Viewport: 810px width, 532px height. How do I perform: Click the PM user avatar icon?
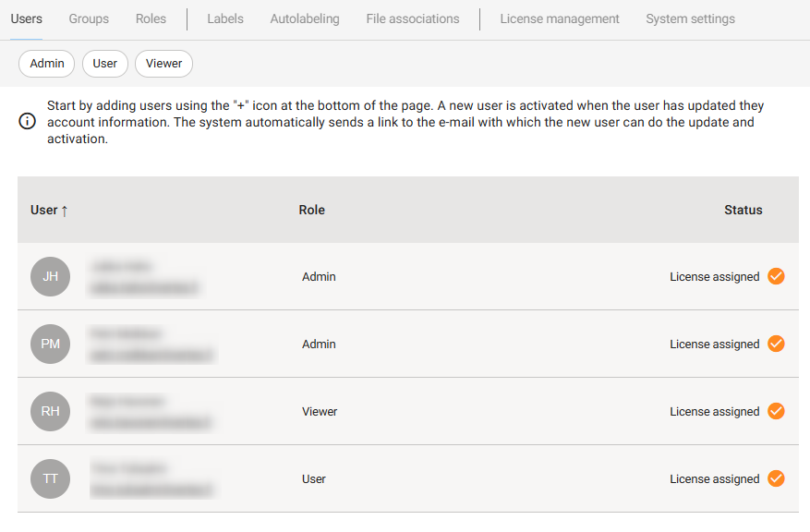50,344
